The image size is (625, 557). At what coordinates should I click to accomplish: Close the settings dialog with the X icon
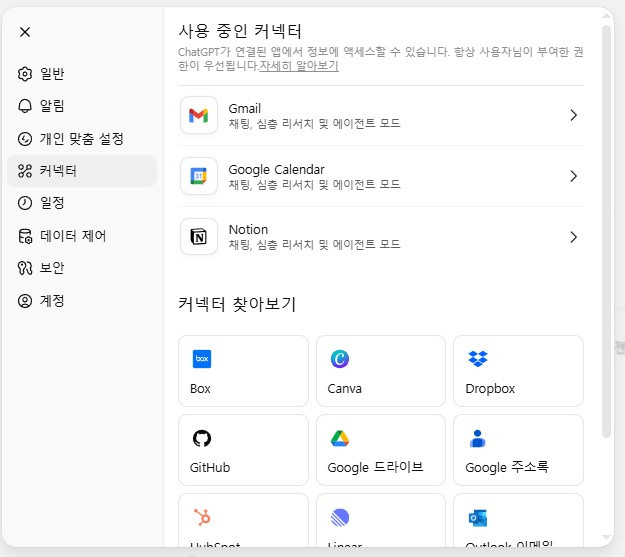25,32
